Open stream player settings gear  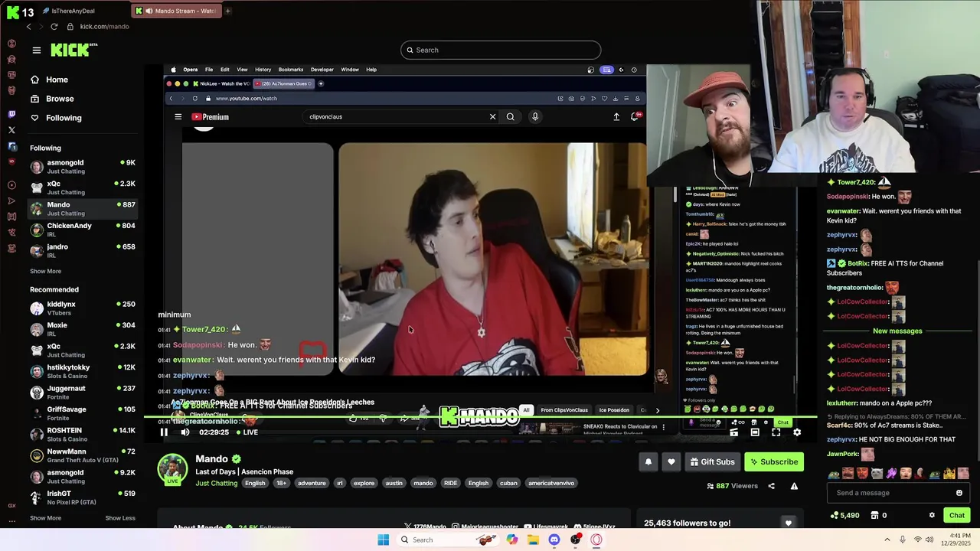[x=797, y=432]
